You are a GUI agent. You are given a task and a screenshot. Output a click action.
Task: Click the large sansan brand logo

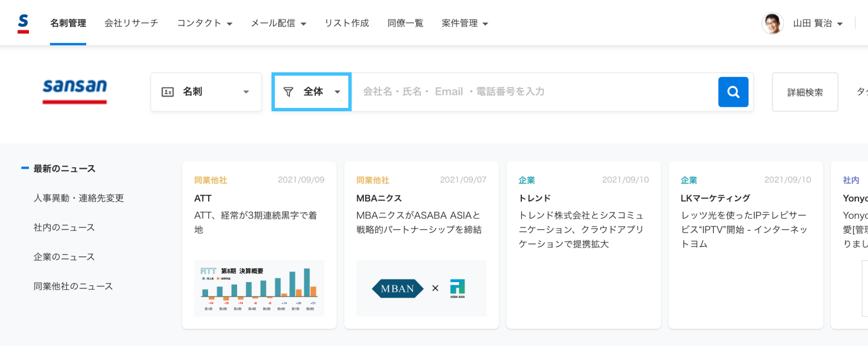pos(75,91)
